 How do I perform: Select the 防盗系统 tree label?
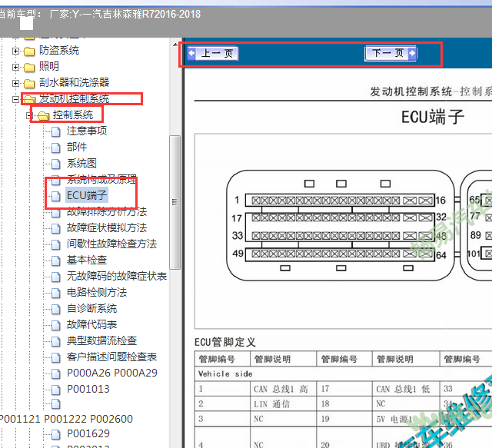pos(59,51)
